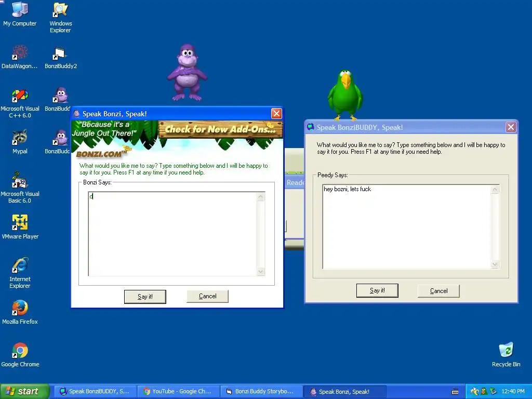Screen dimensions: 532x399
Task: Click the green Peedy parrot character
Action: (345, 95)
